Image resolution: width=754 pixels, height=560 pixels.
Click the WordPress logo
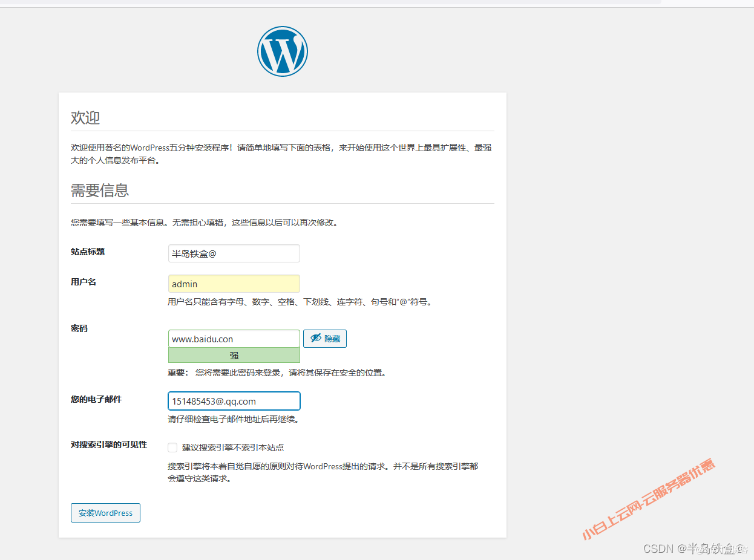coord(283,51)
